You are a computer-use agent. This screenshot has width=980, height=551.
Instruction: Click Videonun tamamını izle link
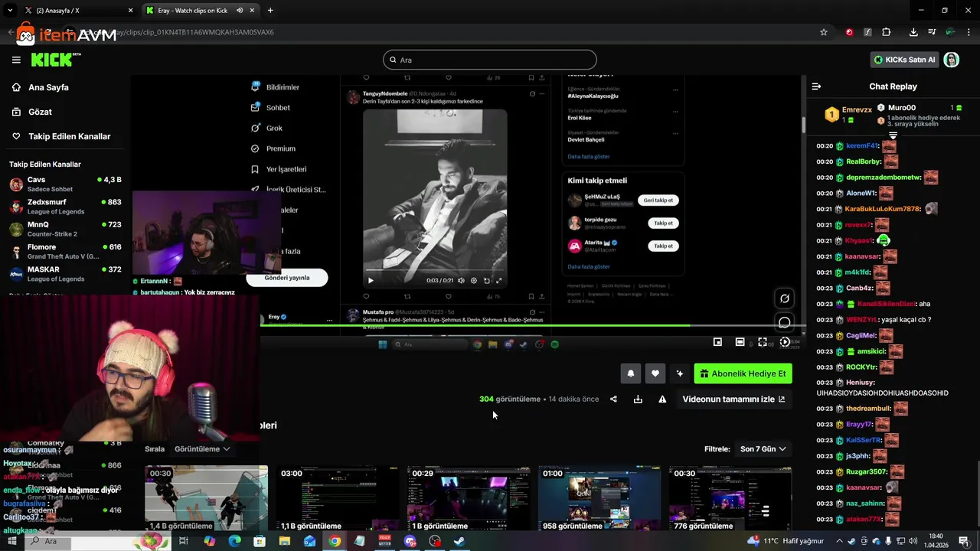point(733,399)
